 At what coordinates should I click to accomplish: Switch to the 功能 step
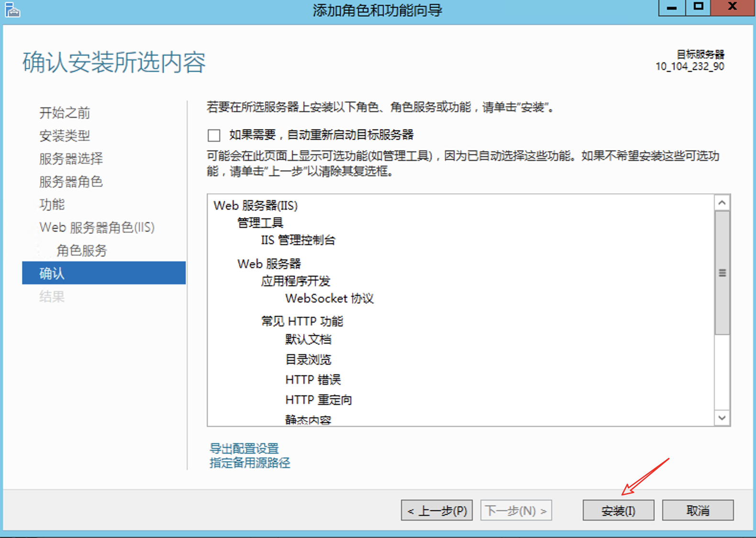[x=52, y=205]
